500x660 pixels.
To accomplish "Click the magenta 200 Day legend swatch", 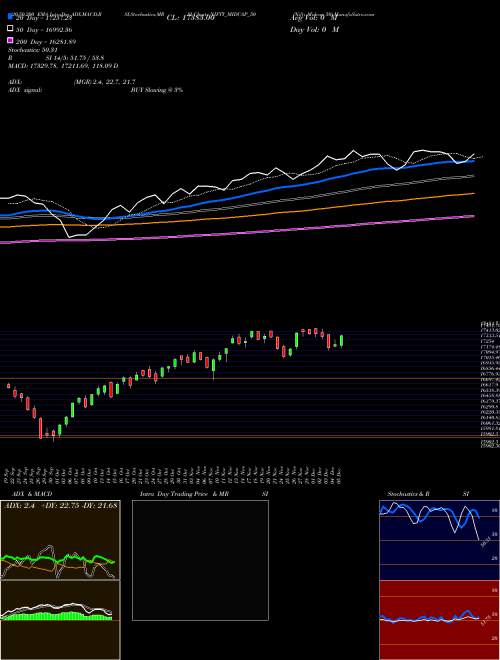I will click(x=10, y=40).
